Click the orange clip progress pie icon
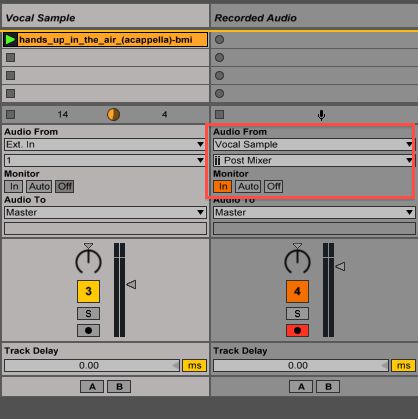 [x=113, y=114]
